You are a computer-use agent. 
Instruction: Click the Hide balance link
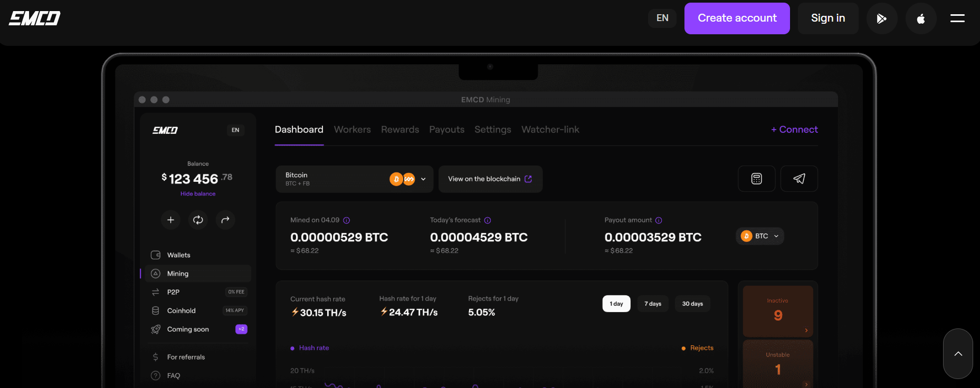click(x=198, y=194)
